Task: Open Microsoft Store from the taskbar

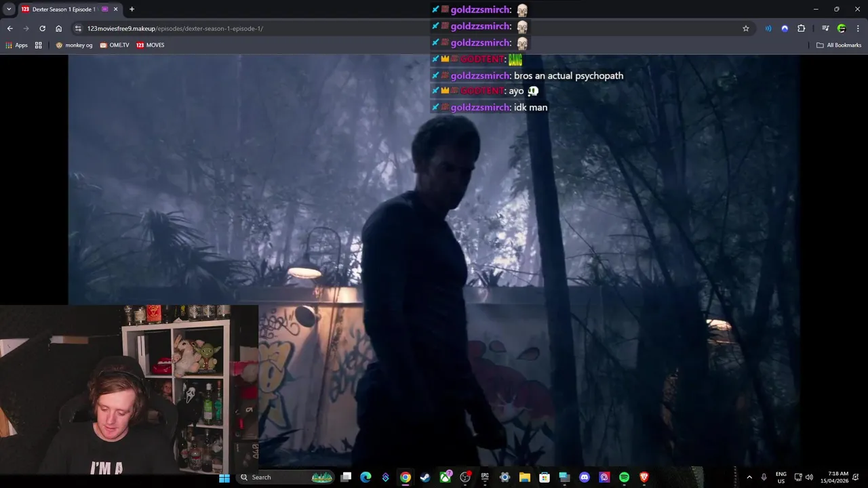Action: 544,477
